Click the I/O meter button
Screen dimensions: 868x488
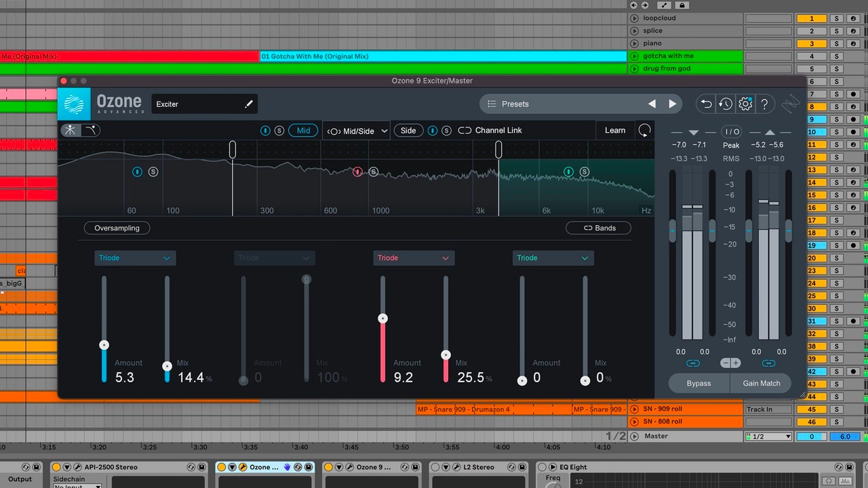[731, 131]
